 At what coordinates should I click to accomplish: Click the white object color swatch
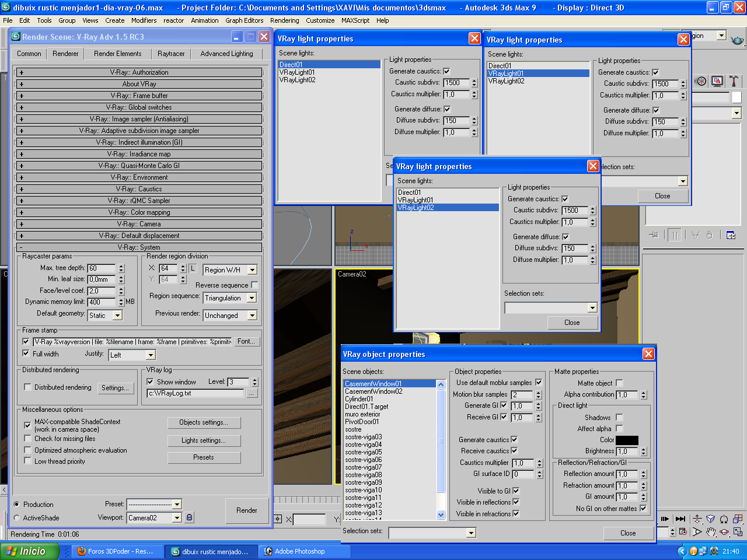736,97
